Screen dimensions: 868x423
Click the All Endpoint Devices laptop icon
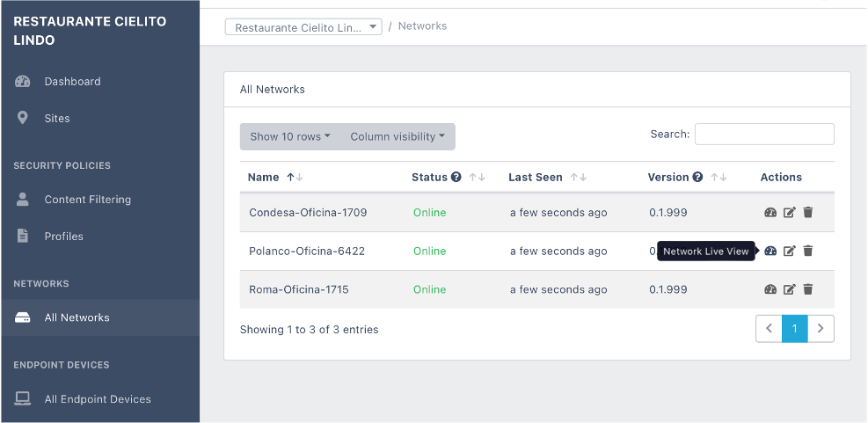[x=22, y=398]
